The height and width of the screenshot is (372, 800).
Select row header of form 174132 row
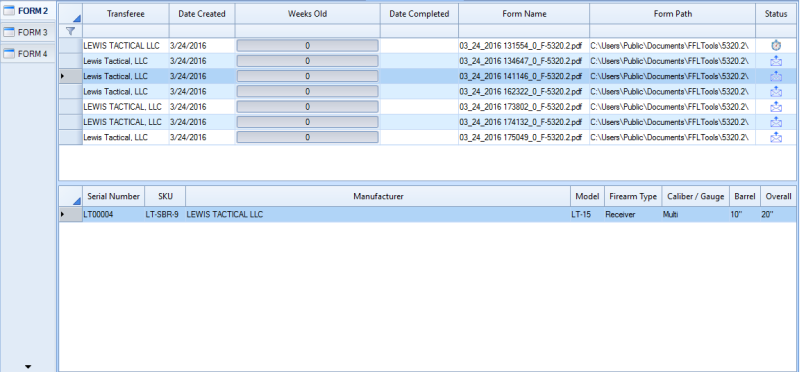tap(71, 122)
